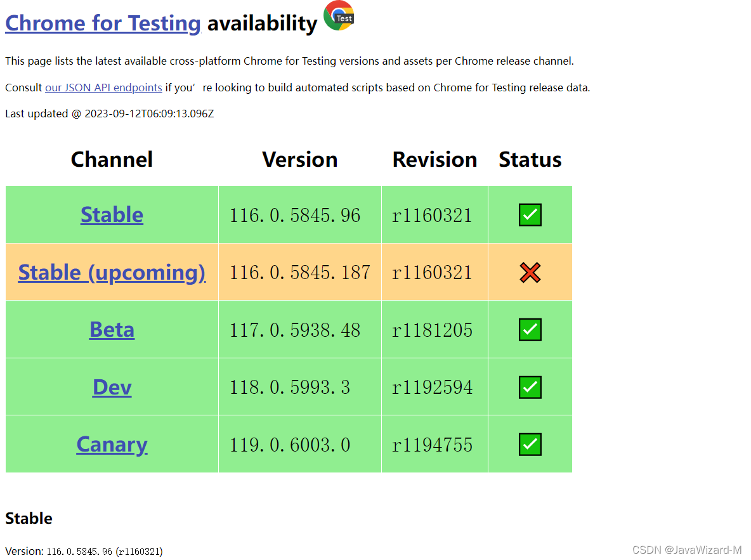Select version text 117.0.5938.48
The width and height of the screenshot is (751, 560).
[x=295, y=330]
